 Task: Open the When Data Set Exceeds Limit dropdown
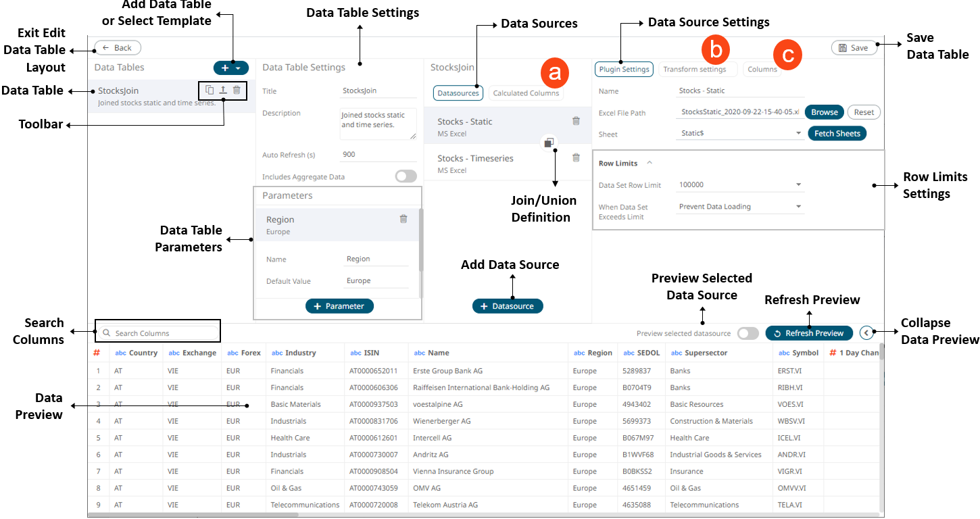point(798,207)
